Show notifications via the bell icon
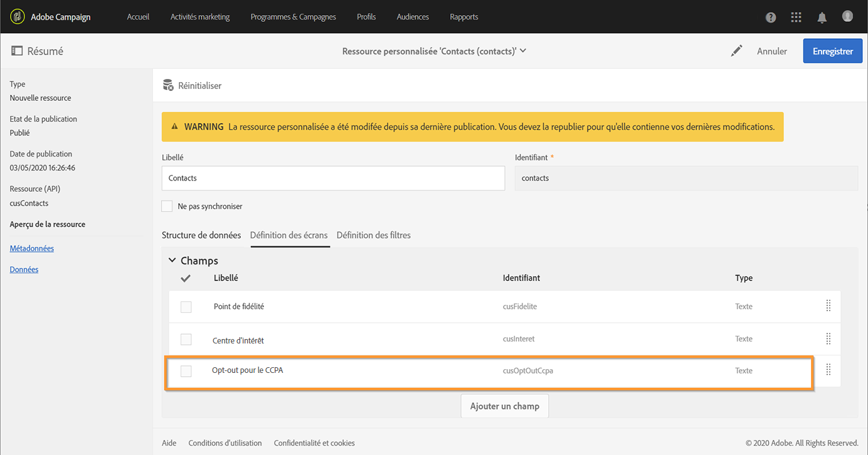Viewport: 868px width, 455px height. pyautogui.click(x=822, y=18)
